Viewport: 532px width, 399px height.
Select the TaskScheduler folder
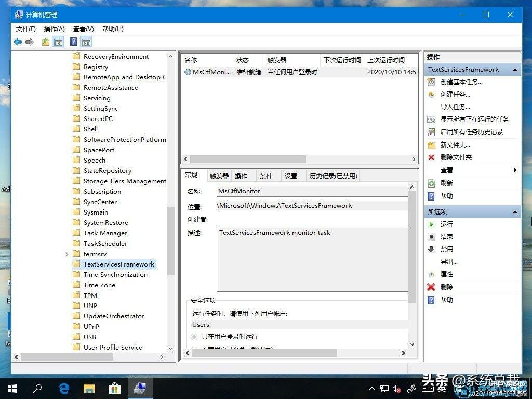[105, 244]
